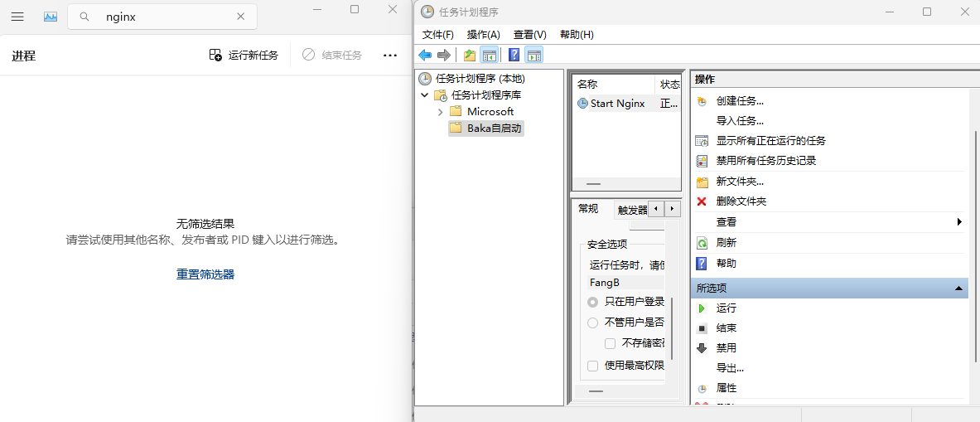
Task: Click the Task Manager hamburger menu icon
Action: click(x=17, y=17)
